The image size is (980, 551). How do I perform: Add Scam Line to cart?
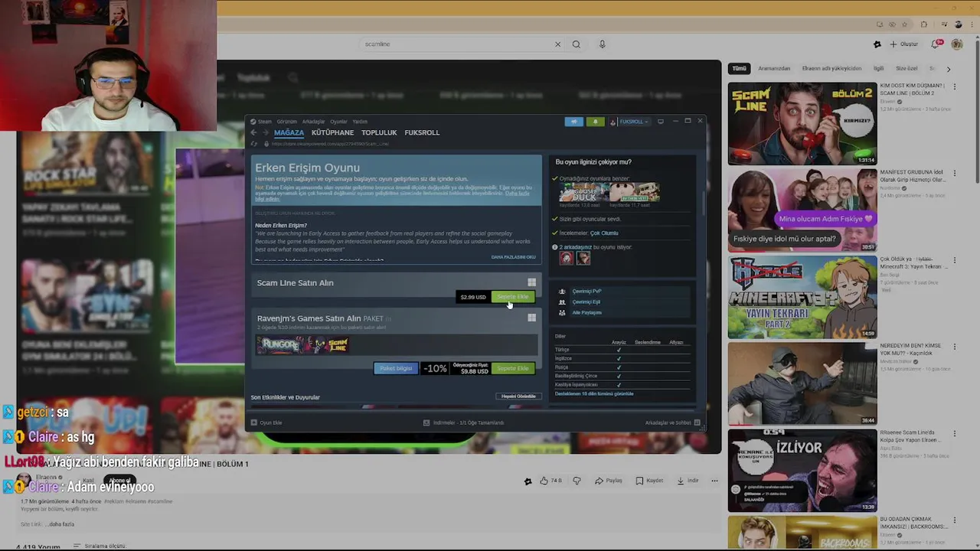click(x=513, y=297)
